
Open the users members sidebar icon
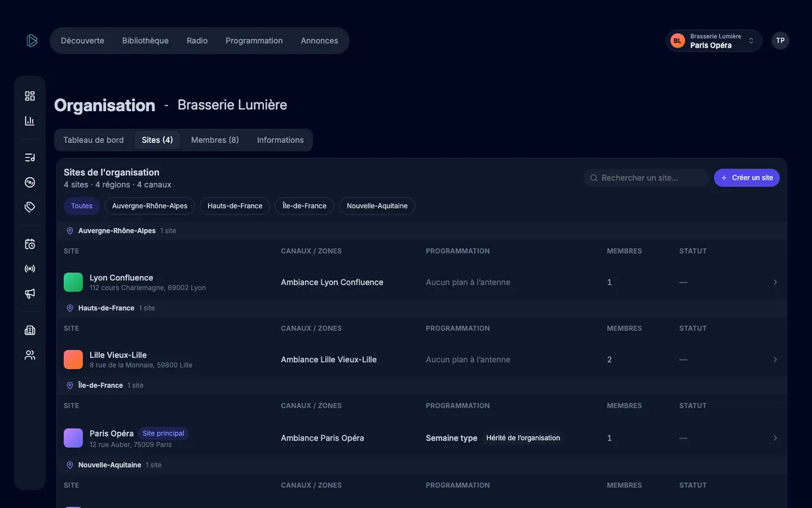(x=30, y=355)
